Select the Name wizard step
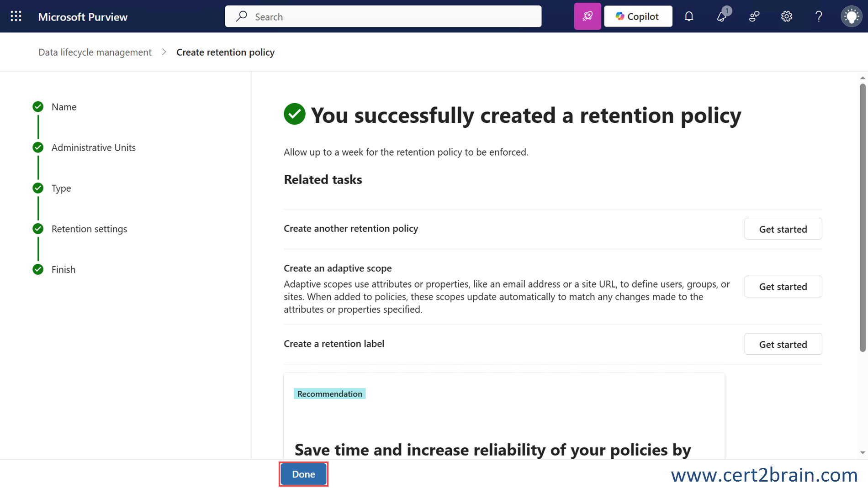Screen dimensions: 868x488 click(64, 107)
